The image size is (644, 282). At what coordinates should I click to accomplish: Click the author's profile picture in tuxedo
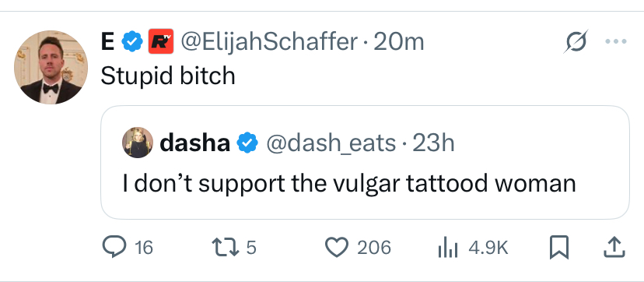click(51, 67)
